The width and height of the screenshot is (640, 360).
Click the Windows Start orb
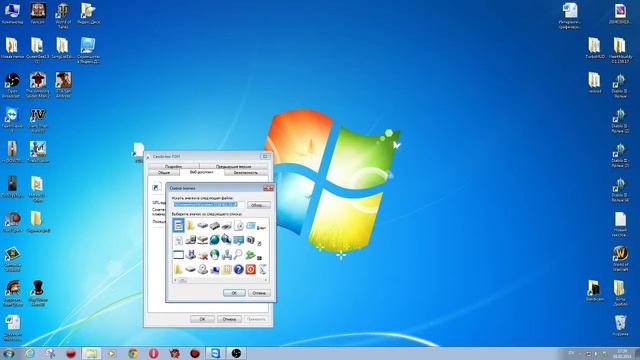[x=9, y=353]
